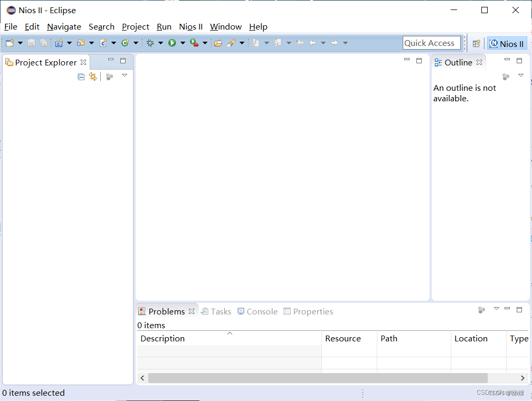This screenshot has height=401, width=532.
Task: Expand the New Source Folder dropdown arrow
Action: tap(92, 43)
